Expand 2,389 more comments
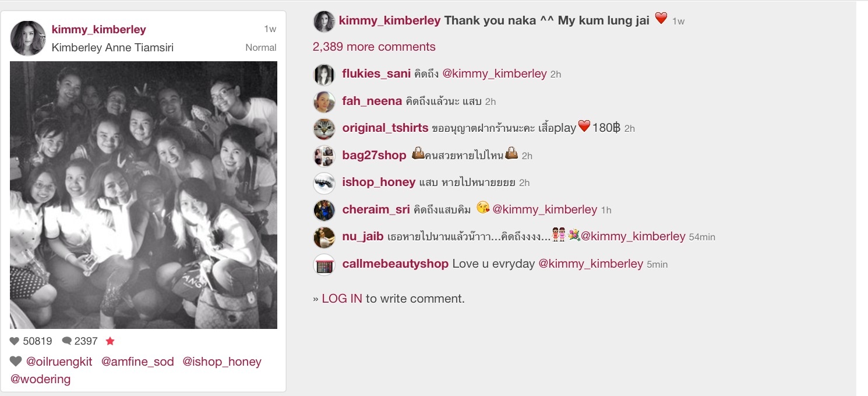The width and height of the screenshot is (868, 396). tap(374, 47)
